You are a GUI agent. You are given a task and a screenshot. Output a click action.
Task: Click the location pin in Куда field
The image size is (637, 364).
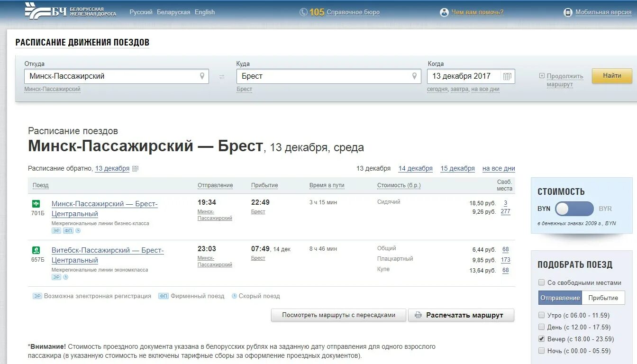coord(414,76)
